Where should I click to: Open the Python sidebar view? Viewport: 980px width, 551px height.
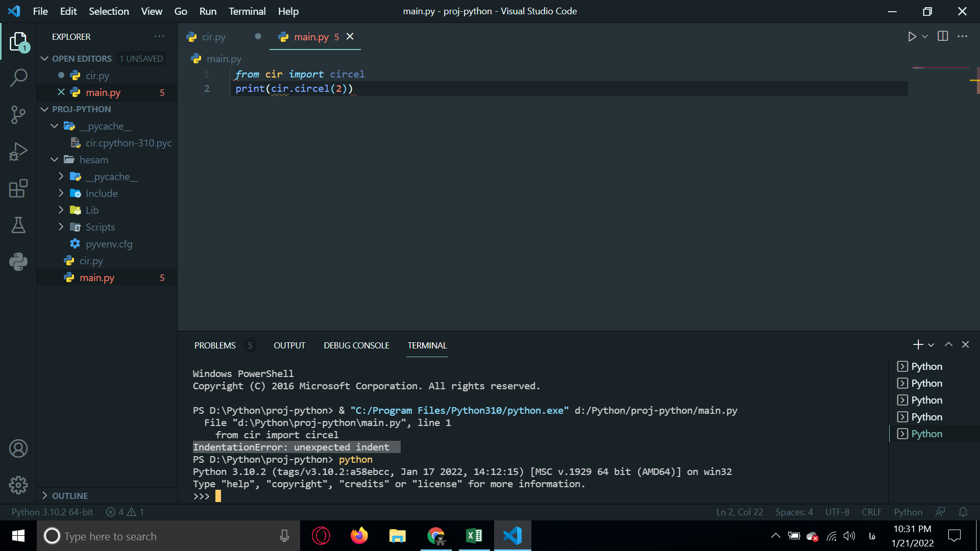point(18,262)
